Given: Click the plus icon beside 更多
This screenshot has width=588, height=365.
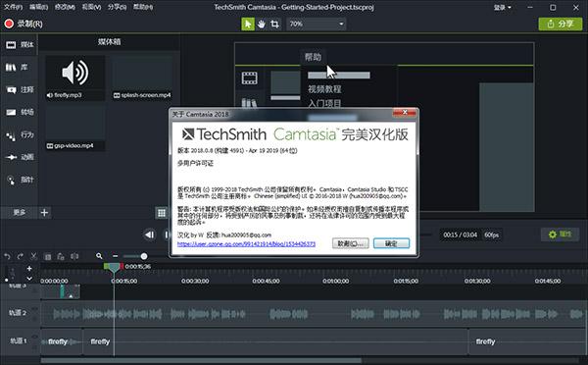Looking at the screenshot, I should 44,213.
